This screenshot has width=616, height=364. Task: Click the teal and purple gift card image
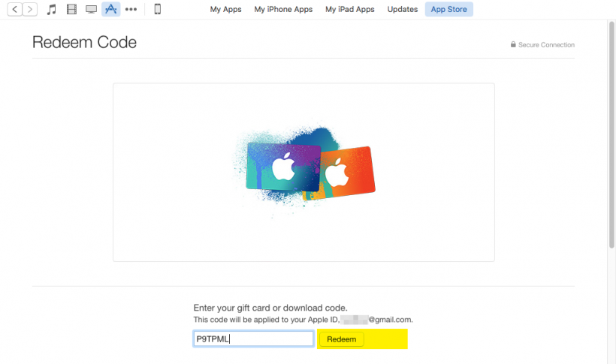coord(283,167)
